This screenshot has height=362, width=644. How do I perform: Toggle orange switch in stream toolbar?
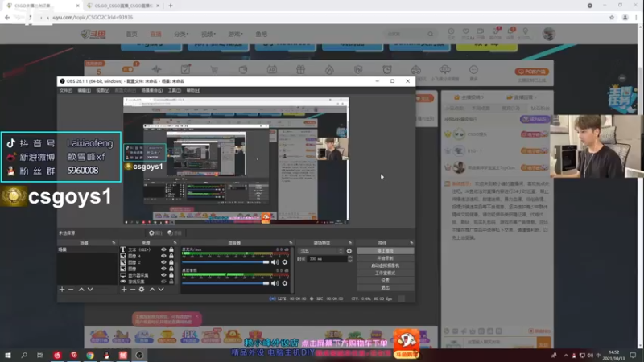(x=128, y=69)
